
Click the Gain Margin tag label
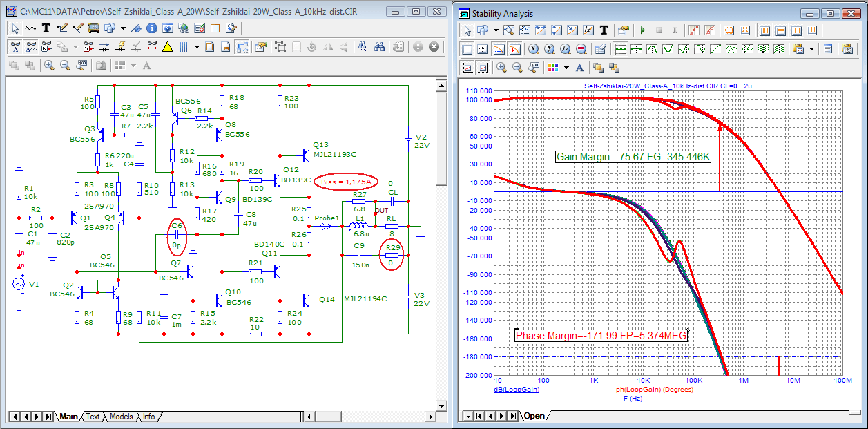[x=634, y=157]
